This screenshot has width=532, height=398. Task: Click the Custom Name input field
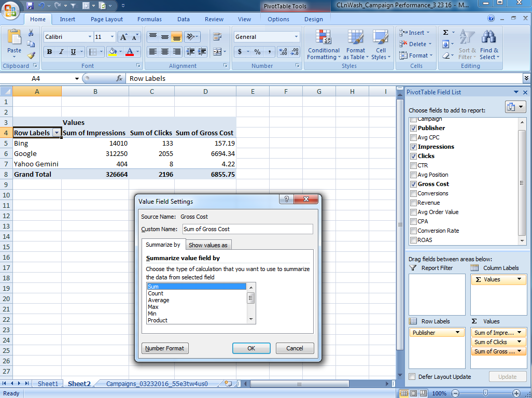(248, 229)
